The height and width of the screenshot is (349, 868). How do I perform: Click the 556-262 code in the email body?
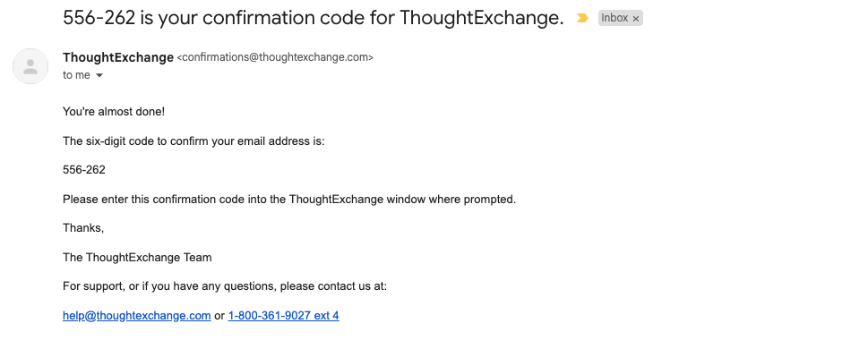click(x=84, y=170)
